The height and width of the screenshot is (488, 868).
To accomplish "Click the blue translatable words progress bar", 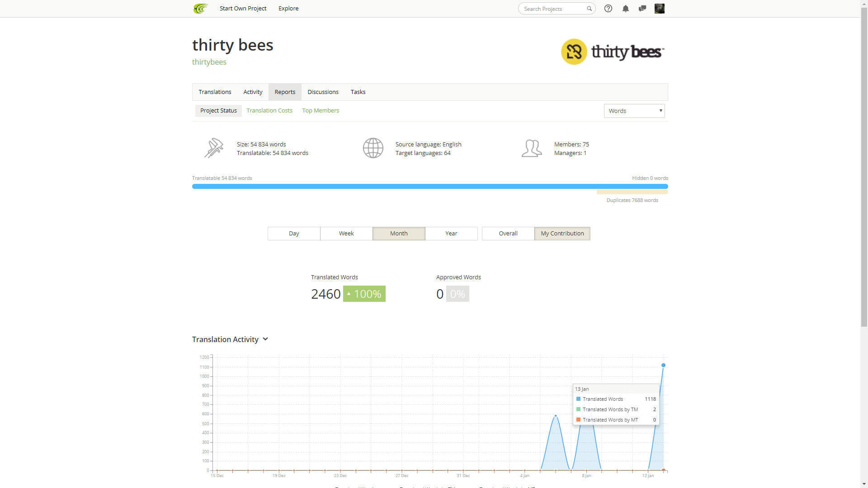I will point(430,186).
